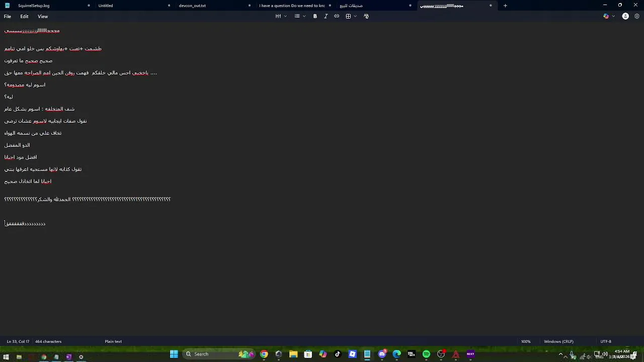Toggle bold formatting in Notepad toolbar
Screen dimensions: 644x362
tap(315, 16)
